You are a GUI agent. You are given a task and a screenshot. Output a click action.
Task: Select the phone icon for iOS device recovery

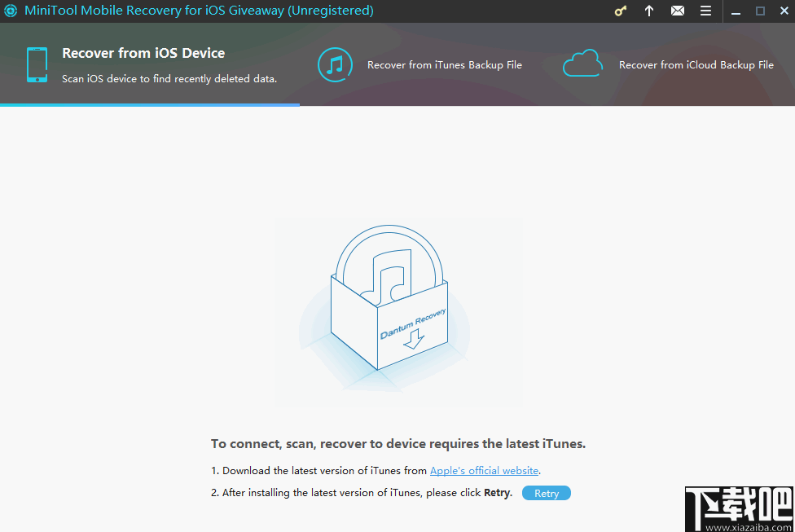pyautogui.click(x=37, y=64)
